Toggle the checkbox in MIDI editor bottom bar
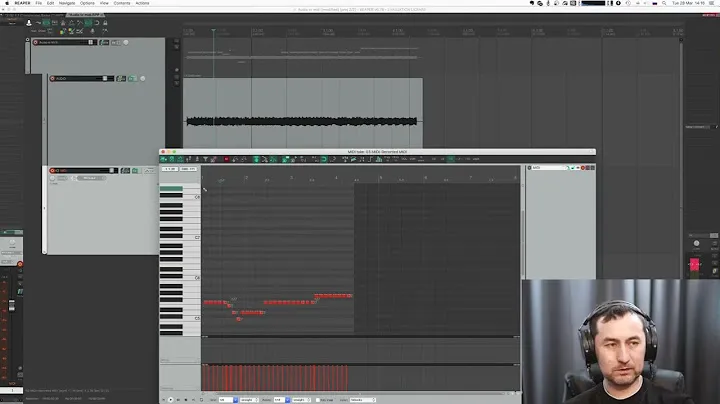 point(318,399)
